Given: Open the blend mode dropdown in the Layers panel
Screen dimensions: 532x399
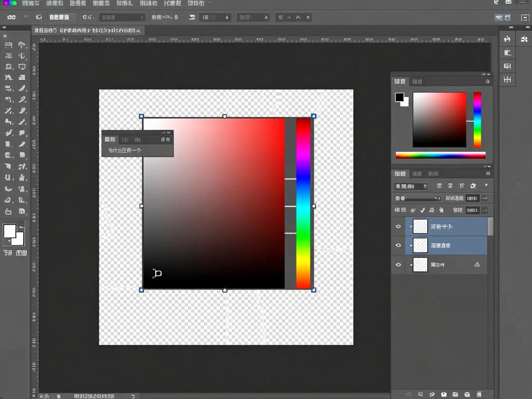Looking at the screenshot, I should point(417,199).
